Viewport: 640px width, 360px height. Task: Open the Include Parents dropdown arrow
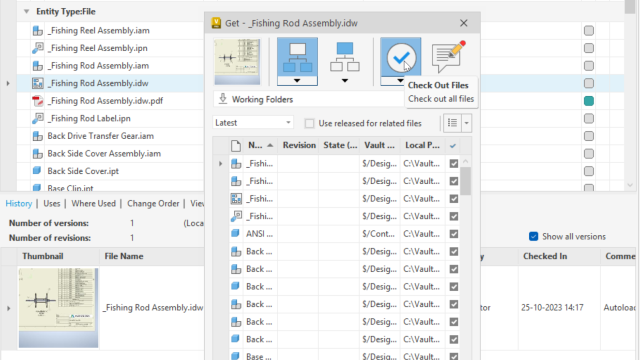pos(345,81)
